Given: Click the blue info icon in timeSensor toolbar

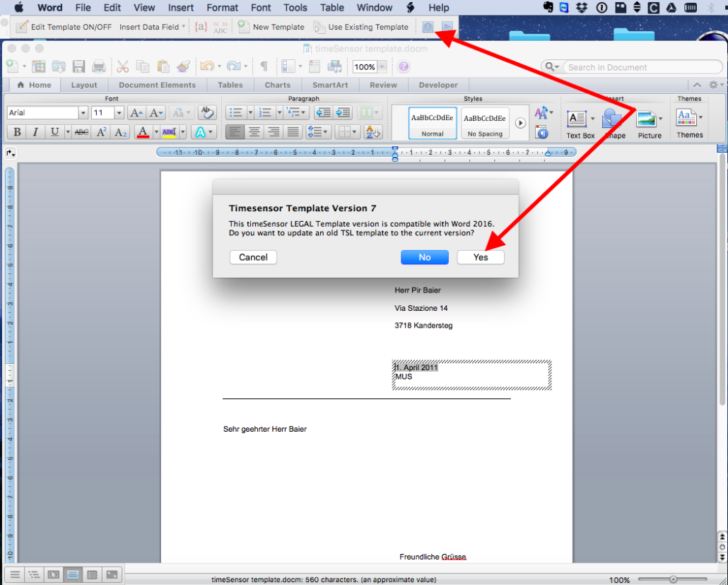Looking at the screenshot, I should coord(428,27).
